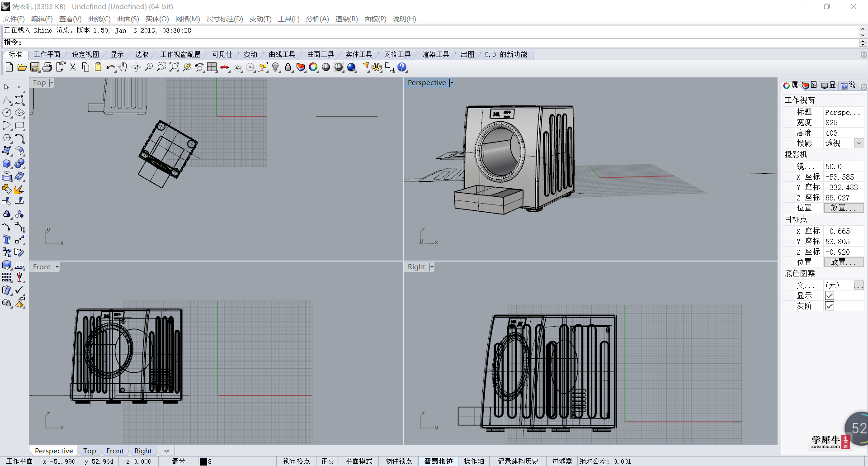Image resolution: width=868 pixels, height=466 pixels.
Task: Open the 渲染(R) menu
Action: click(x=346, y=19)
